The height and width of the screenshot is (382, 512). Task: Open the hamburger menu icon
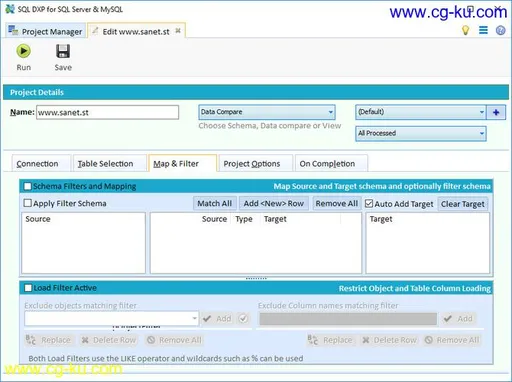[483, 30]
